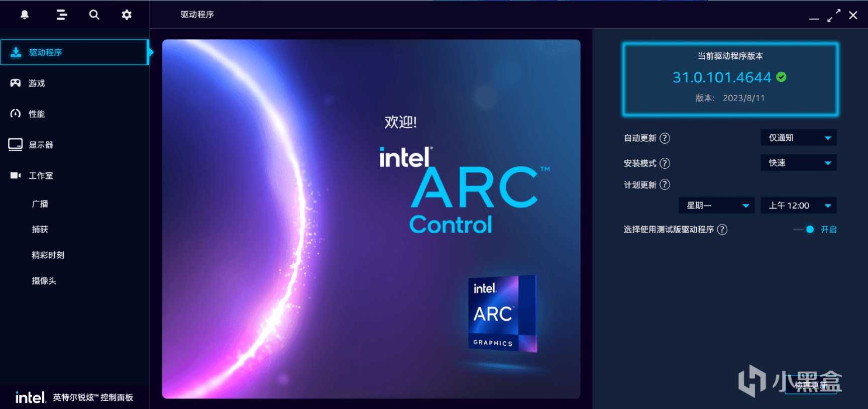This screenshot has width=868, height=409.
Task: Click help icon next to 自动更新
Action: [x=665, y=138]
